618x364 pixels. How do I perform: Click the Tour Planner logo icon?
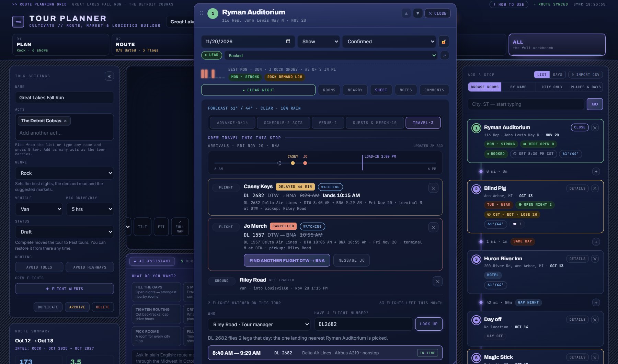pyautogui.click(x=18, y=22)
